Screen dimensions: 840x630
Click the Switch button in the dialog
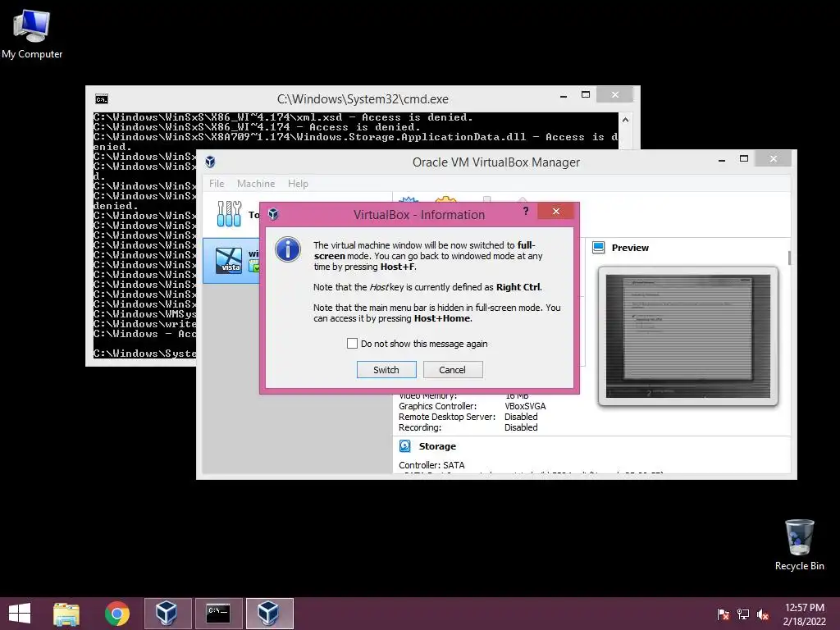(x=386, y=370)
